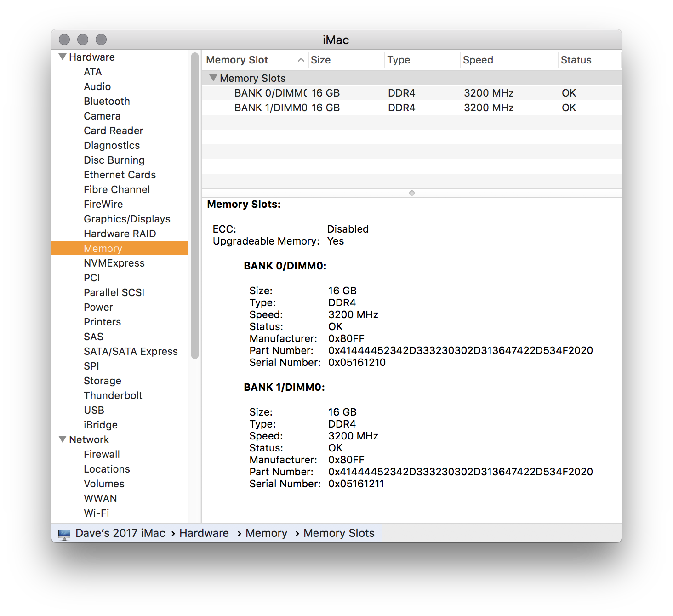Click the Network sidebar group label
The width and height of the screenshot is (673, 616).
point(89,439)
